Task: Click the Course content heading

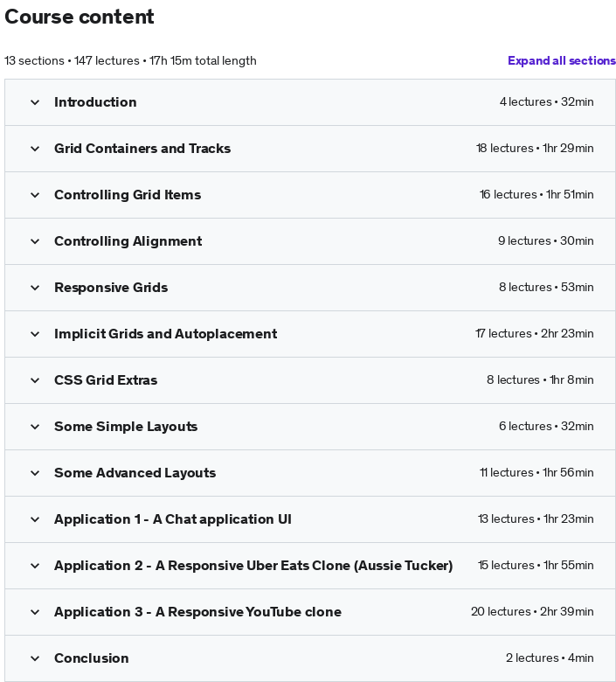Action: click(x=80, y=17)
